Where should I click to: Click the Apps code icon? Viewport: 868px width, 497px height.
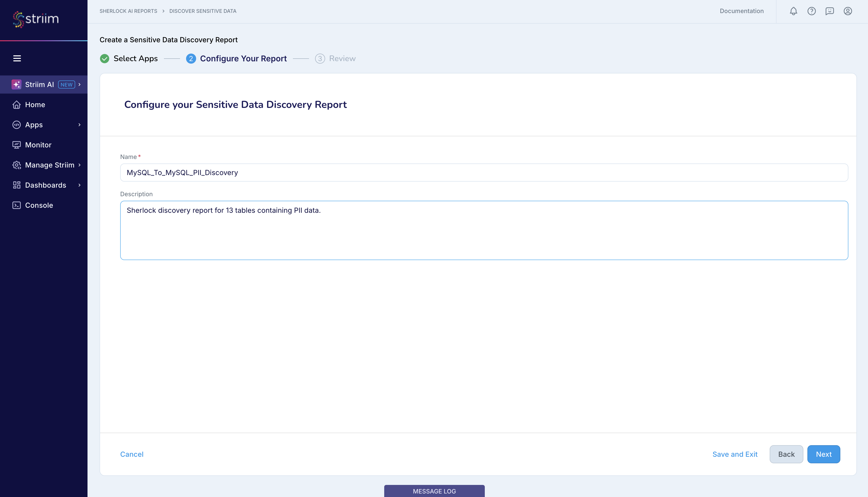[x=17, y=125]
